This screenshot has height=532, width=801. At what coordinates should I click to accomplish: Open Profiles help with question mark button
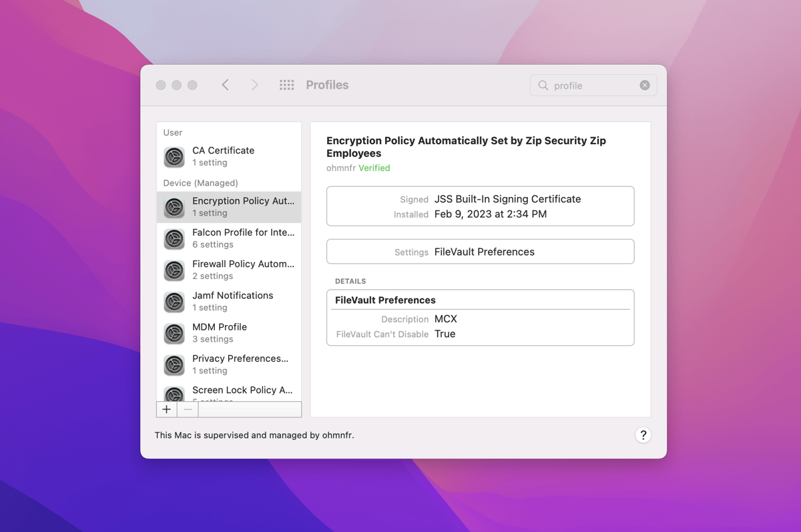643,435
